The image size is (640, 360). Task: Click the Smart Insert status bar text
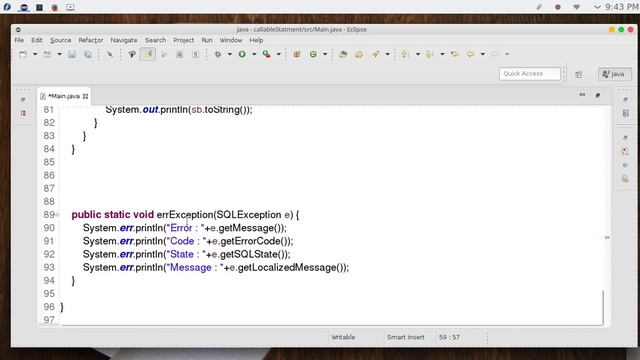(x=405, y=337)
